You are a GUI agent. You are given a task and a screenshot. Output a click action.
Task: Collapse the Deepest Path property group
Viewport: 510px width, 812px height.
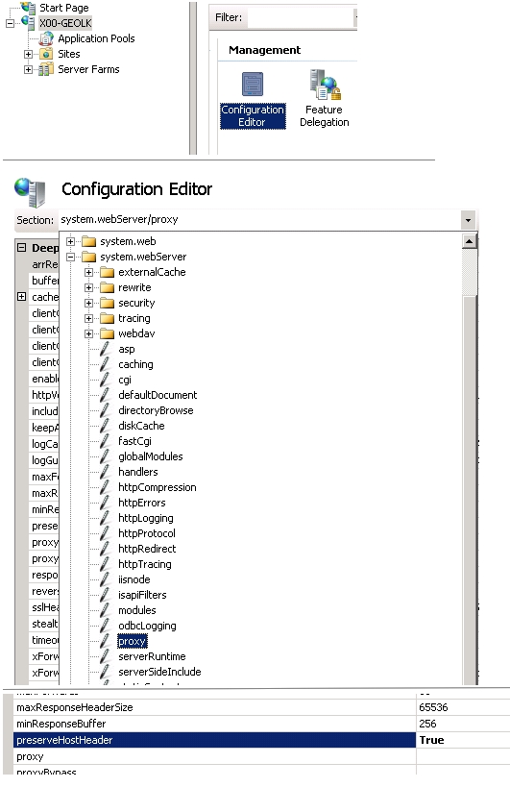point(21,248)
